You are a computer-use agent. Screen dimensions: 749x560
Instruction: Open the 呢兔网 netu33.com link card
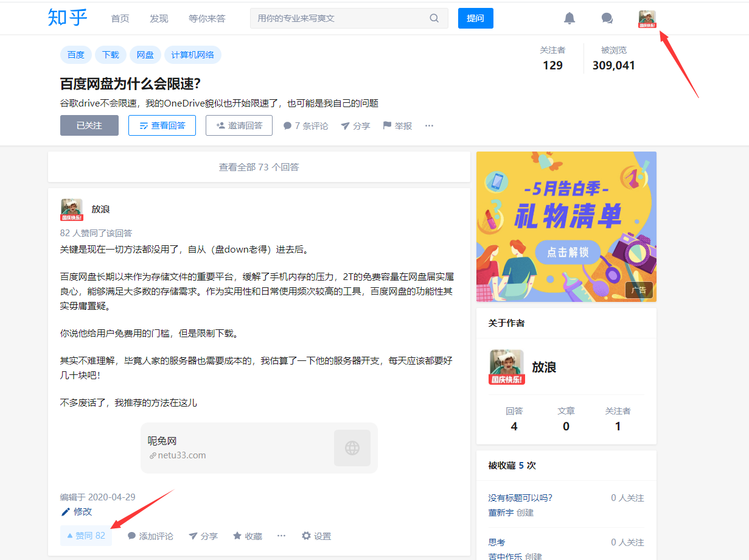(x=259, y=448)
